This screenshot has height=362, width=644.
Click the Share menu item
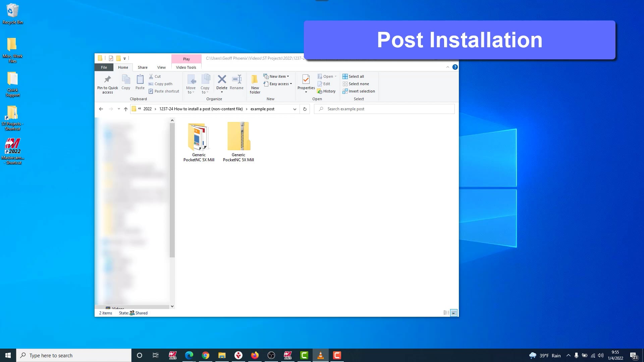pyautogui.click(x=143, y=67)
